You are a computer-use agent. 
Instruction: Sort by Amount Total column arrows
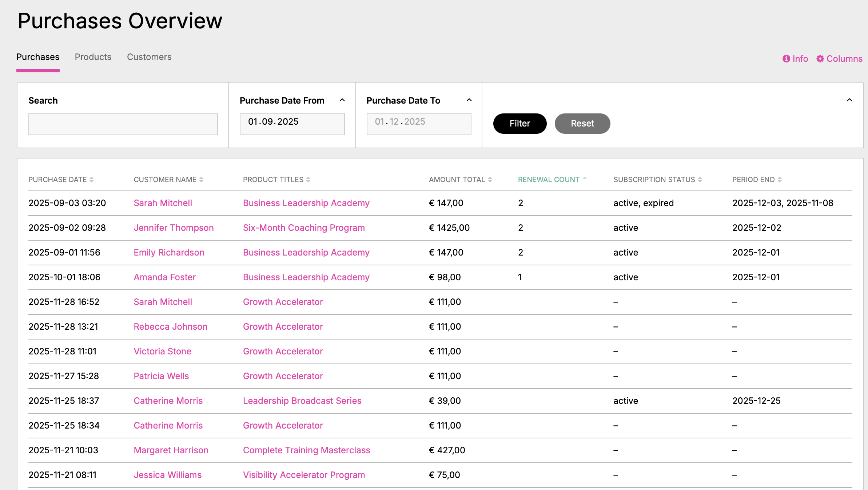point(490,180)
